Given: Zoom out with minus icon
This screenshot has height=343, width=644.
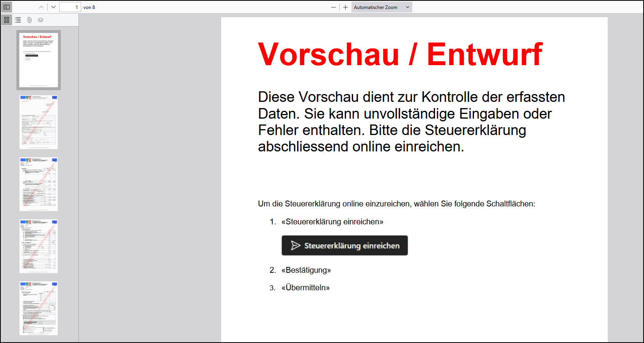Looking at the screenshot, I should tap(334, 7).
